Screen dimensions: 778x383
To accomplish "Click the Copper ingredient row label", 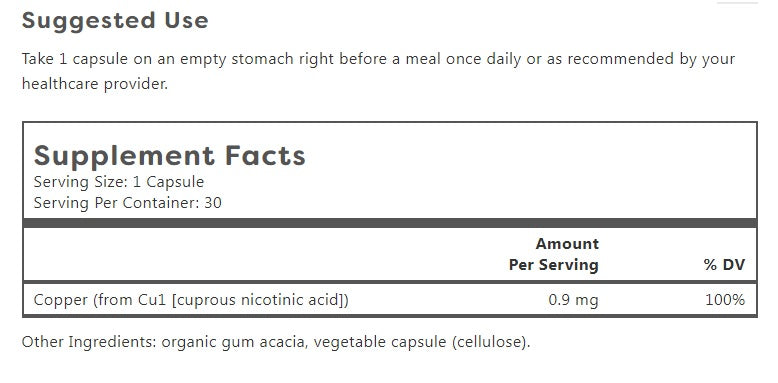I will point(191,300).
